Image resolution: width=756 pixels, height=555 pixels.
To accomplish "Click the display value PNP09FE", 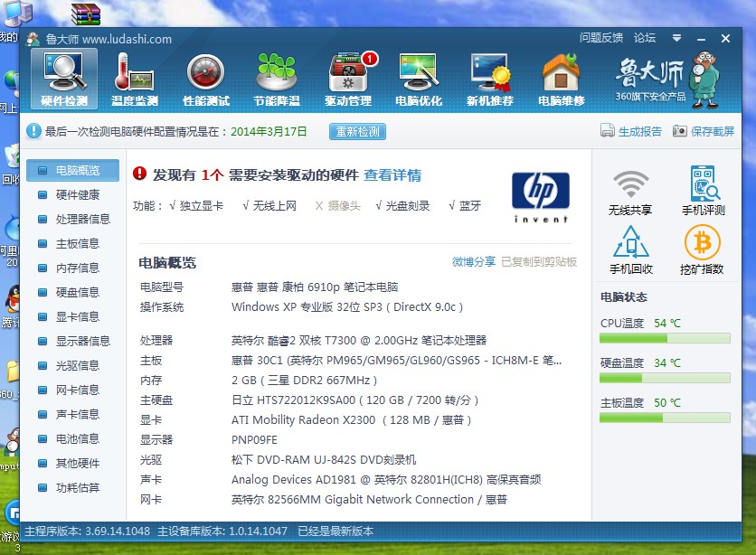I will coord(255,440).
